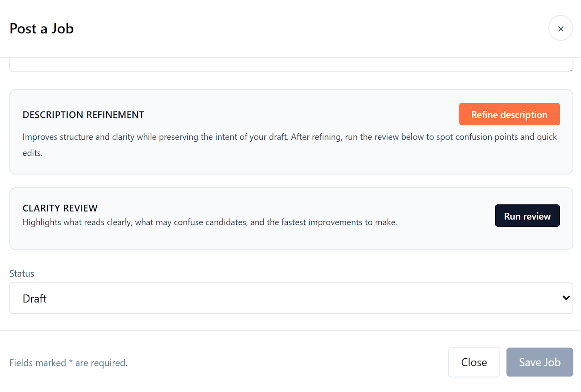Select the DESCRIPTION REFINEMENT heading
The image size is (581, 392).
83,115
